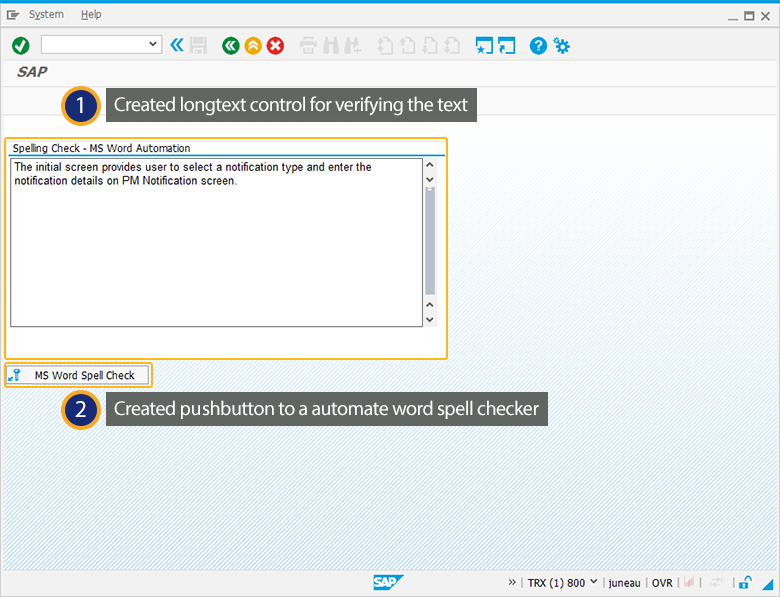Click the blue triangle corner status icon
This screenshot has height=597, width=780.
[x=768, y=584]
